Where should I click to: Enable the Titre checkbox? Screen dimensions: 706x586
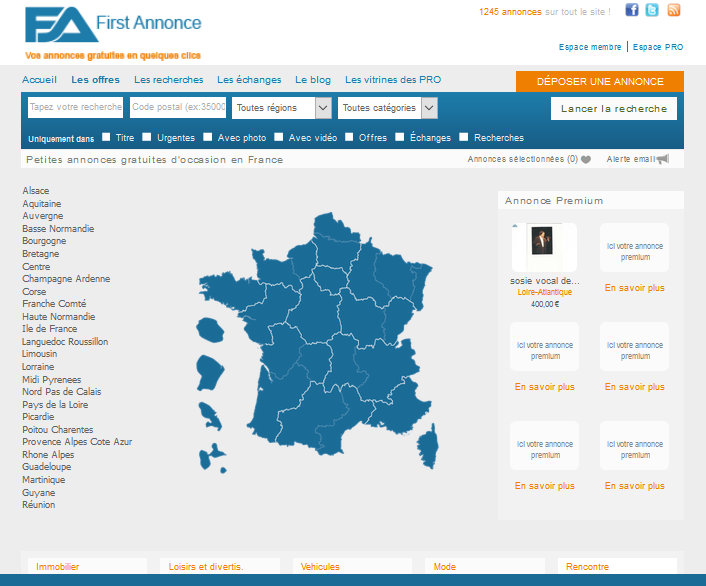[106, 137]
